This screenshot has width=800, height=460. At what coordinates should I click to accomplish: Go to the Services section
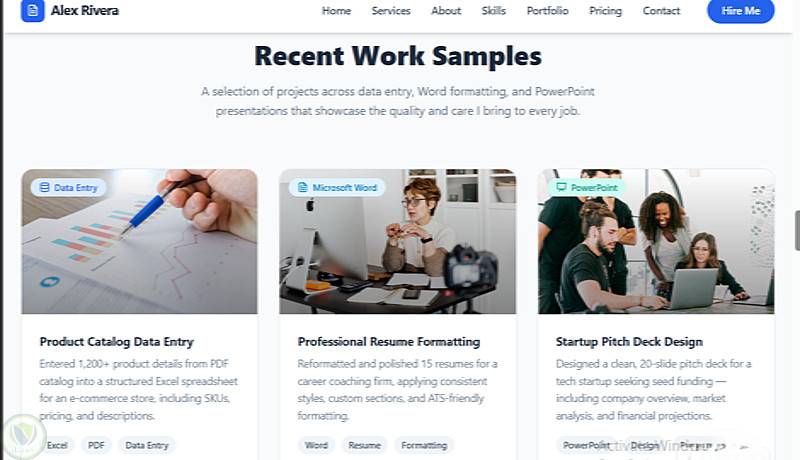coord(391,11)
